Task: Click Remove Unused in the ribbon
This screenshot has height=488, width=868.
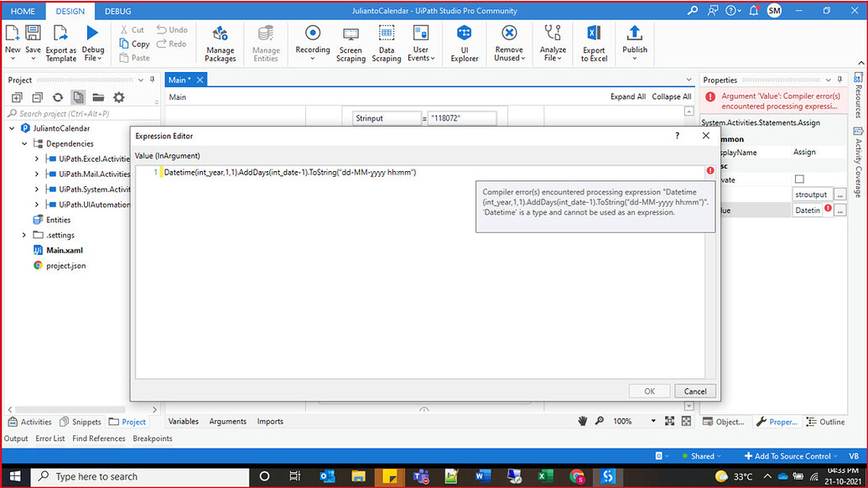Action: click(x=509, y=44)
